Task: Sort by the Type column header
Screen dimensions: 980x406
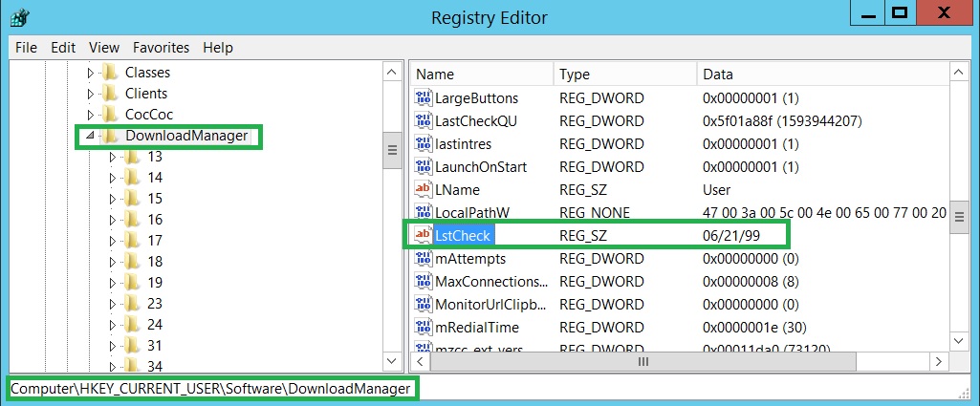Action: click(625, 75)
